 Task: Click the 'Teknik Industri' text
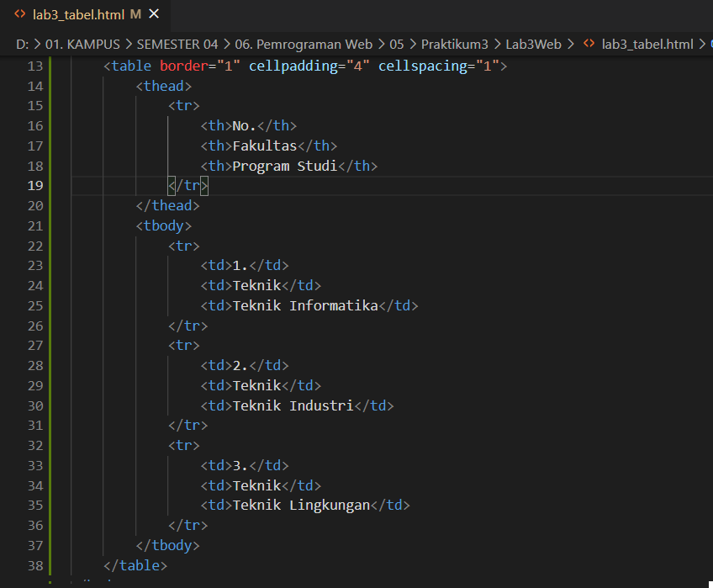[293, 405]
